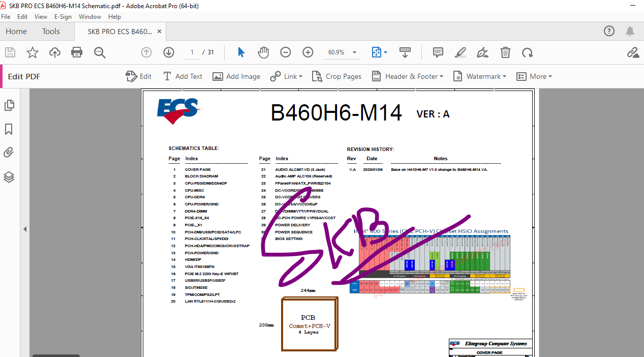Viewport: 644px width, 357px height.
Task: Click the Add Text button
Action: coord(182,76)
